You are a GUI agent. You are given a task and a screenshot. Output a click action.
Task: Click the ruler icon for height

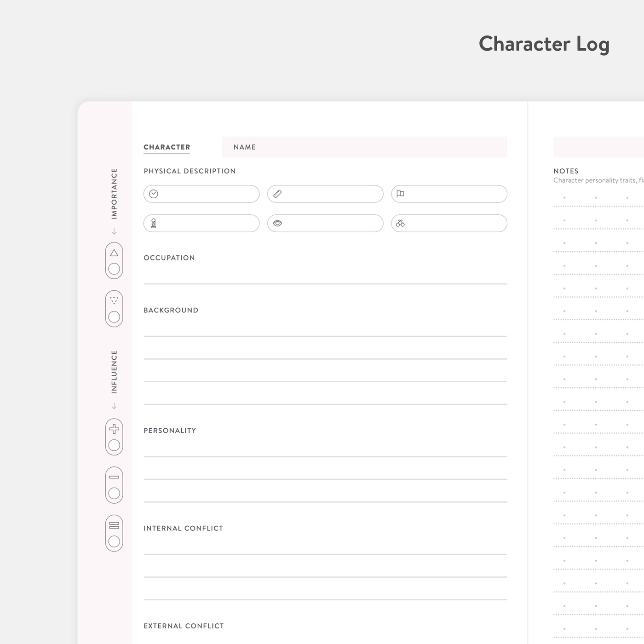277,194
